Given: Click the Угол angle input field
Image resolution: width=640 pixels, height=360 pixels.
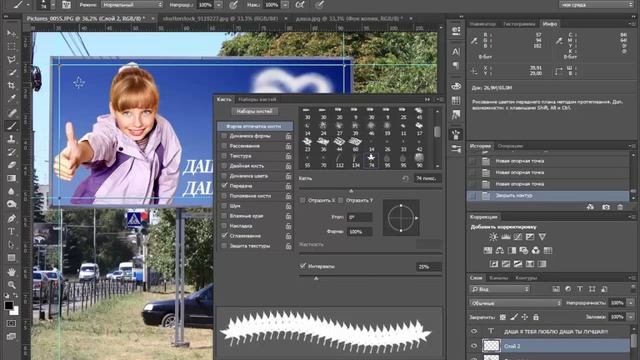Looking at the screenshot, I should point(360,217).
